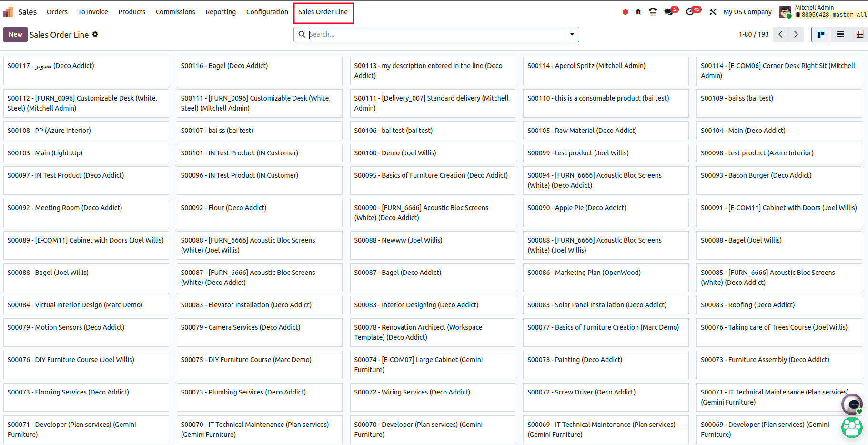The width and height of the screenshot is (868, 445).
Task: Open card S00083 - Solar Panel Installation
Action: [606, 305]
